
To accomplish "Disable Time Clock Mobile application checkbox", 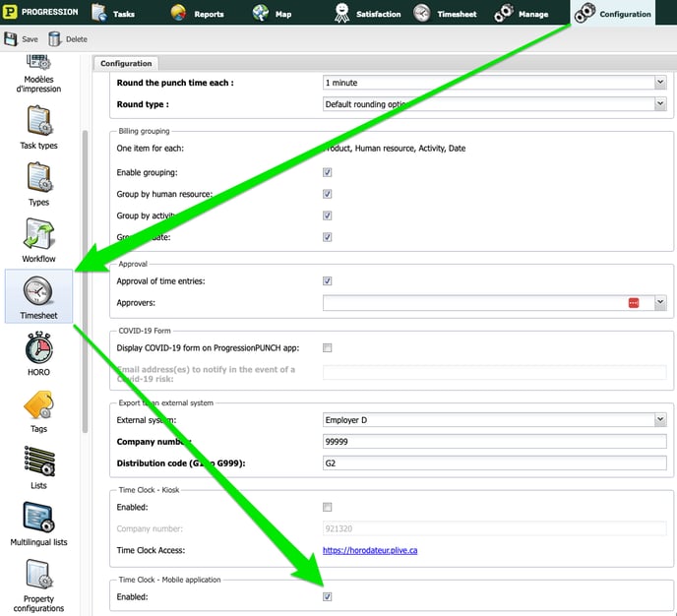I will tap(328, 596).
